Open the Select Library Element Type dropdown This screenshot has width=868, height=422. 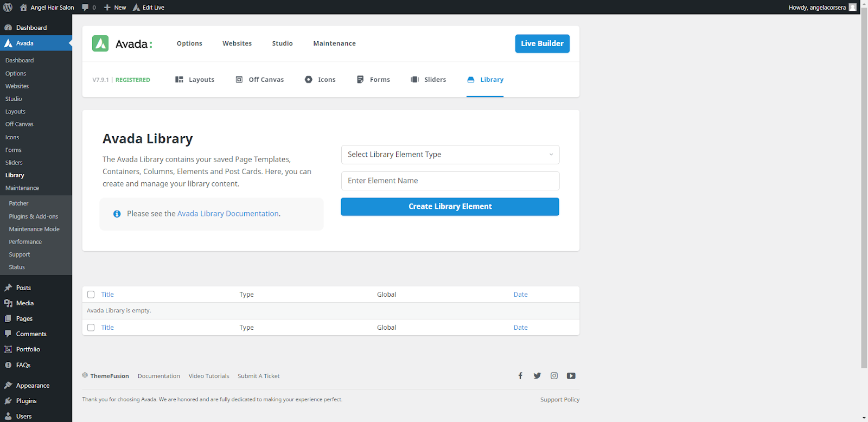[x=450, y=155]
